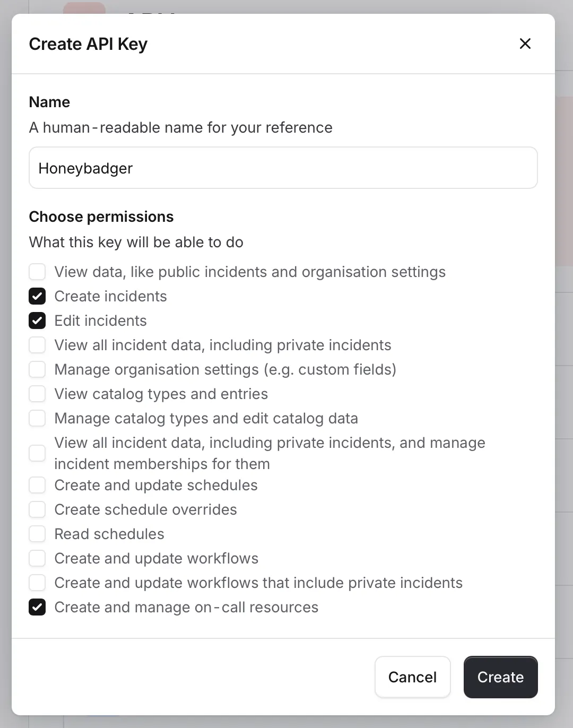Click the dimmed overlay above the modal
This screenshot has width=573, height=728.
pyautogui.click(x=286, y=5)
